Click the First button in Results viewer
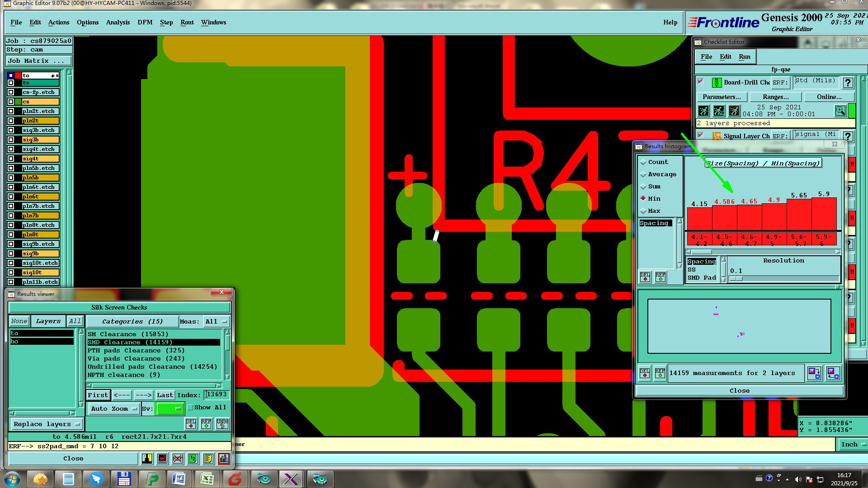Screen dimensions: 868x488 point(98,395)
